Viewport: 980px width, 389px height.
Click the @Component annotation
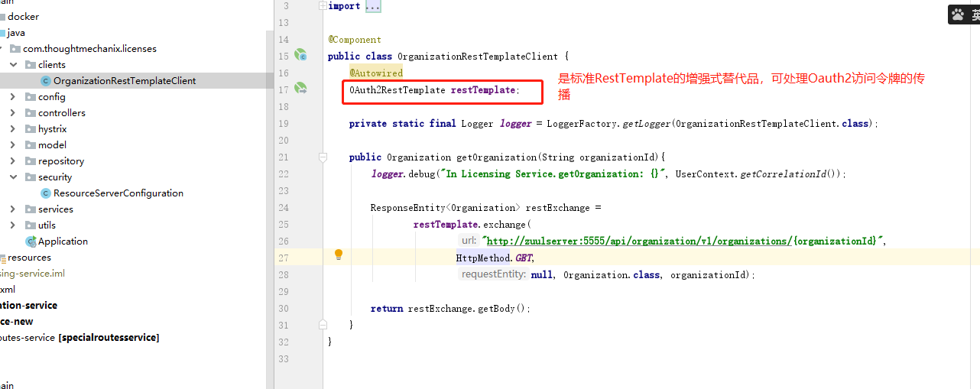coord(355,40)
